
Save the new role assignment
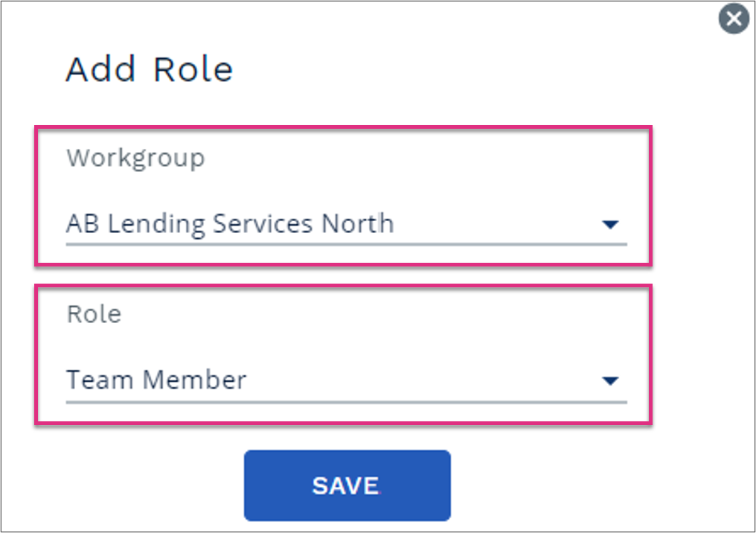coord(347,485)
